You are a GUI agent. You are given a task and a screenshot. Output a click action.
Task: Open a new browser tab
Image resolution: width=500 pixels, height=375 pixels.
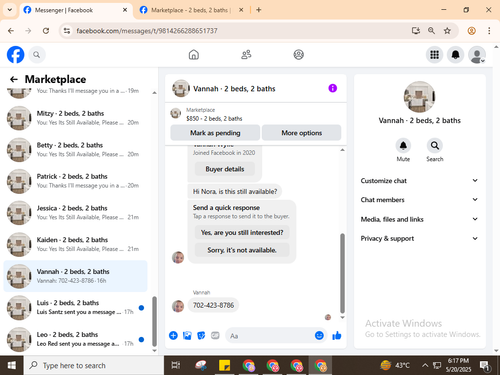point(259,10)
